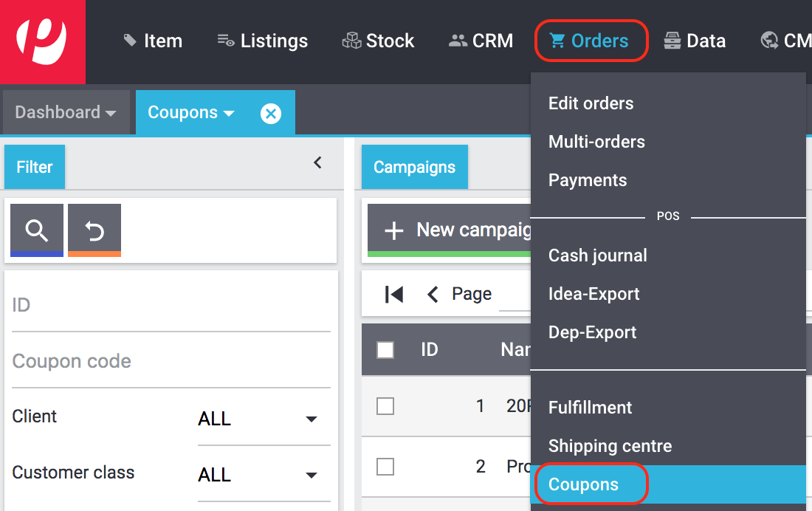Click the Orders cart menu
The height and width of the screenshot is (511, 812).
coord(589,41)
